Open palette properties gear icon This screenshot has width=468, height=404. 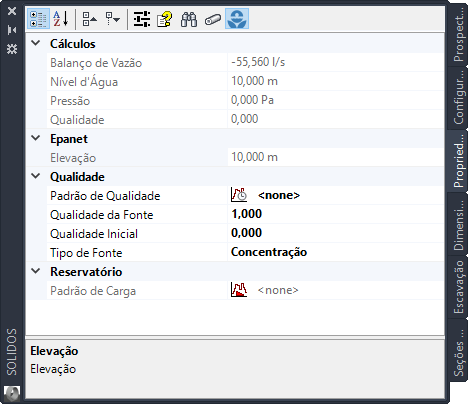(x=12, y=49)
